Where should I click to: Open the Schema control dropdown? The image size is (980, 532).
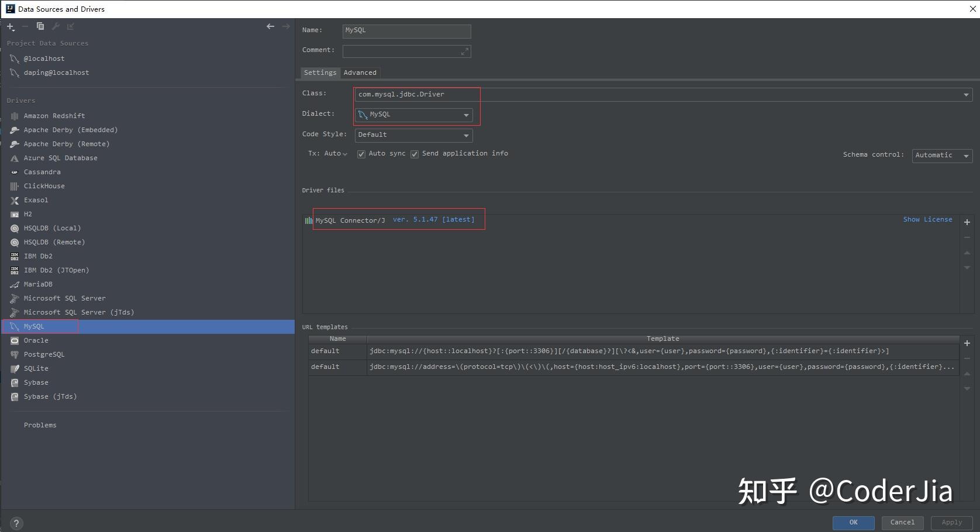(942, 156)
